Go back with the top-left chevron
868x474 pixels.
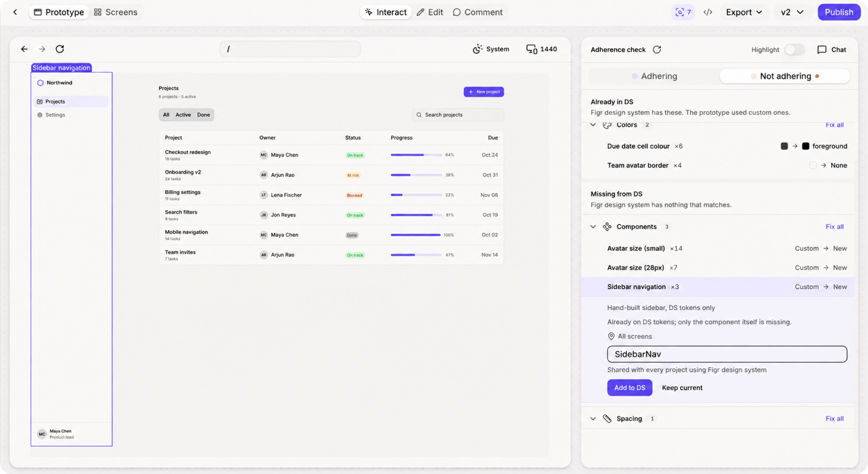(15, 12)
